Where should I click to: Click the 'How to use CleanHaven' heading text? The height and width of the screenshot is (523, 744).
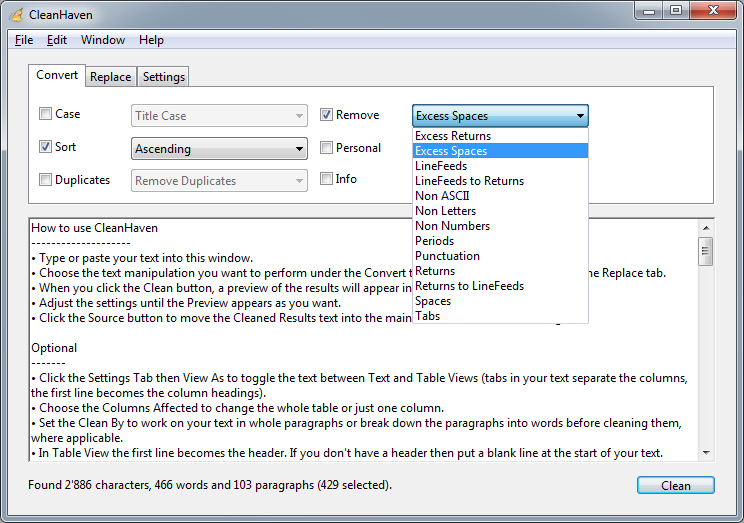pyautogui.click(x=94, y=228)
